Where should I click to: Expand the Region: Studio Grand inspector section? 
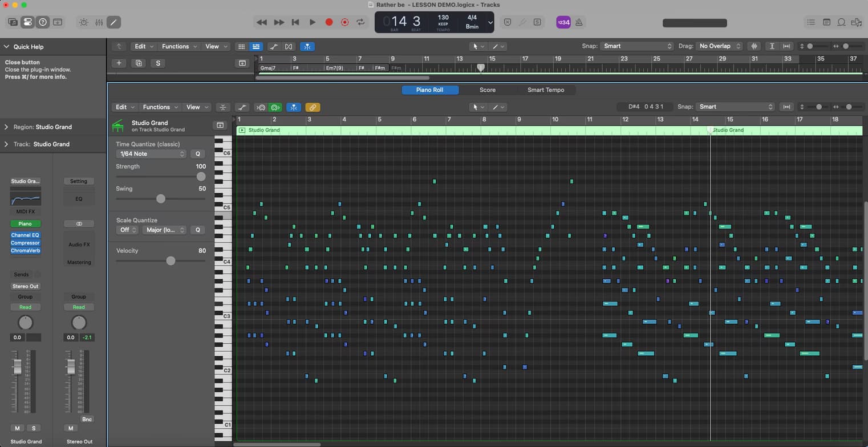click(6, 127)
